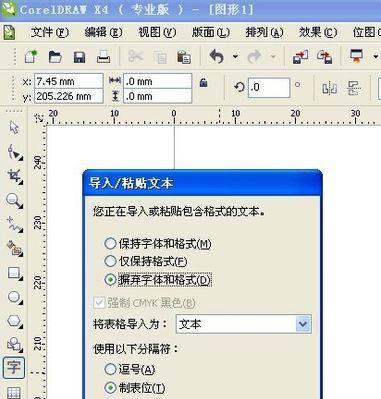Click the ruler origin corner icon
This screenshot has height=399, width=381.
[x=39, y=118]
